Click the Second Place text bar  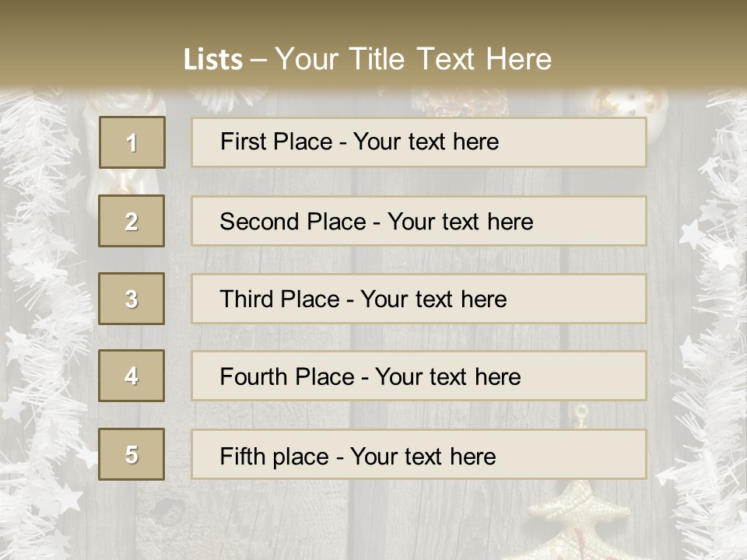tap(419, 221)
